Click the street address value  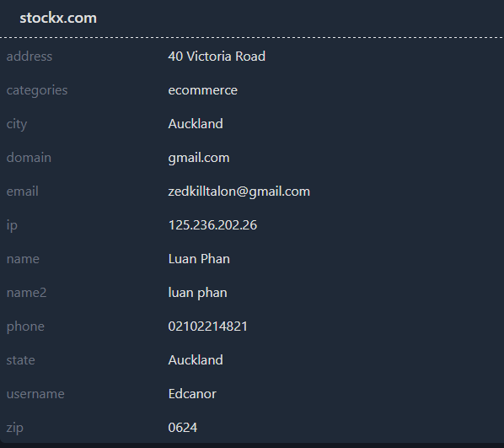(x=217, y=57)
